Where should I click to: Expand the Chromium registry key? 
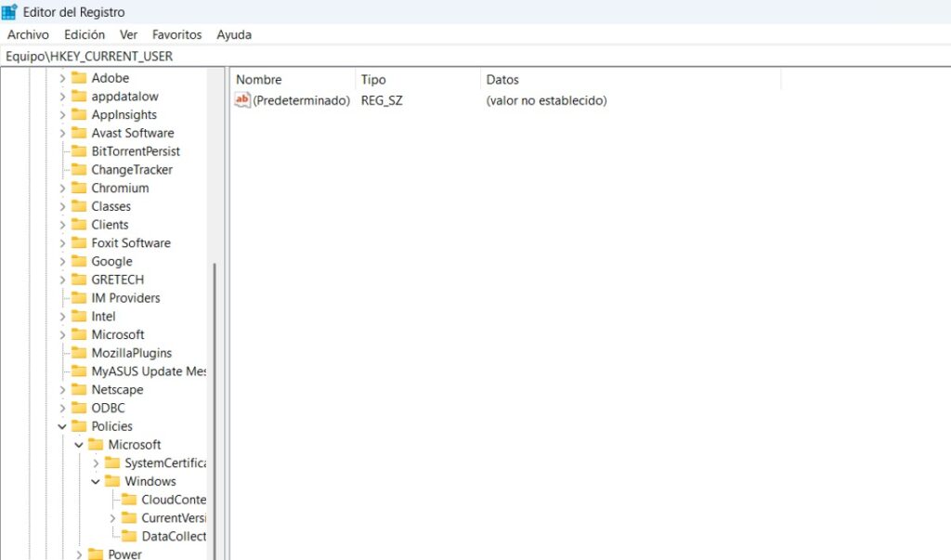(61, 188)
